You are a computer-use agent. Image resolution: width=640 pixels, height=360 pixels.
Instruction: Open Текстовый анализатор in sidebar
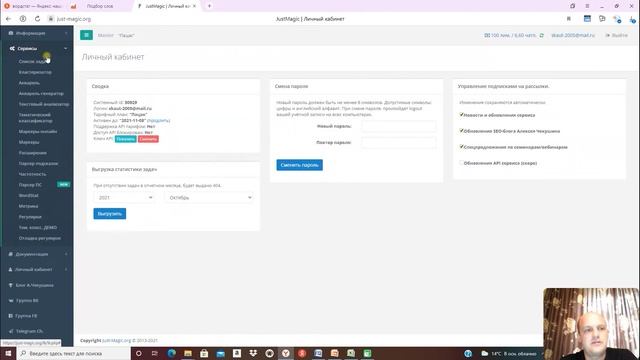coord(44,104)
